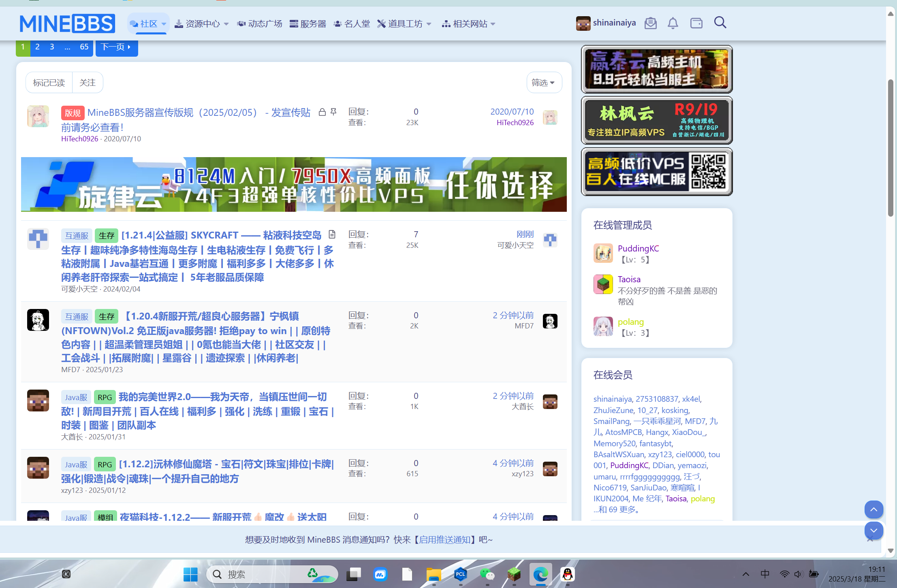Open the 动态广场 nav item
Viewport: 897px width, 588px height.
(x=260, y=24)
